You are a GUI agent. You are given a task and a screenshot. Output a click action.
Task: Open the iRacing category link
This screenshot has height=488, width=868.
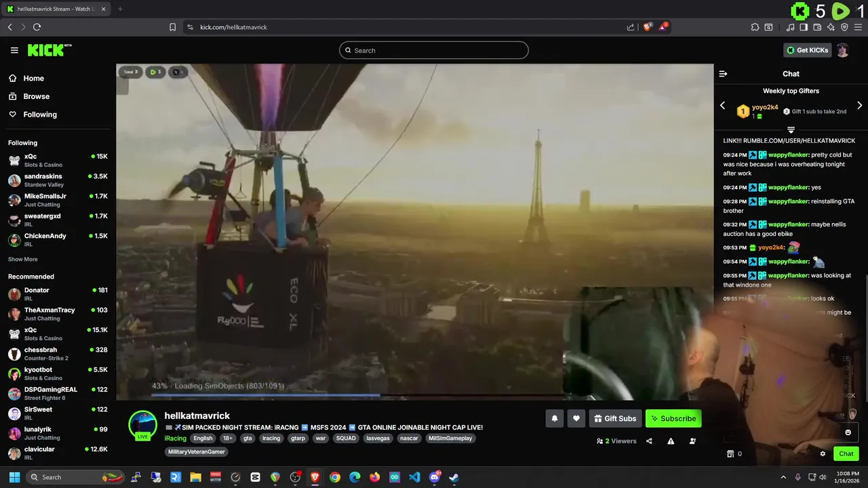pos(175,439)
